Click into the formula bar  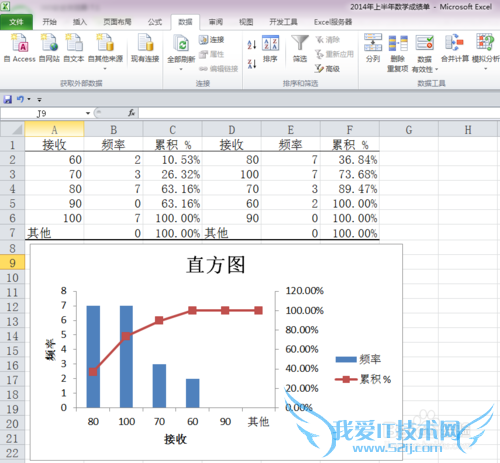tap(318, 113)
